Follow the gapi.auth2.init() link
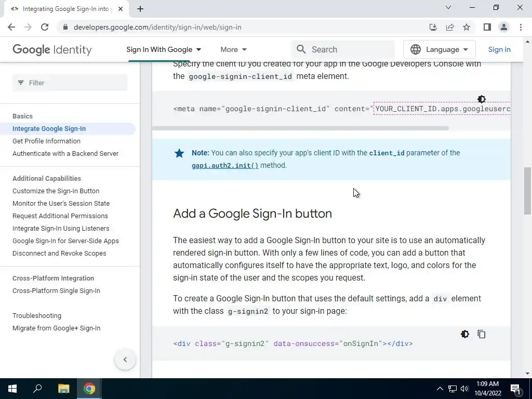 click(225, 166)
